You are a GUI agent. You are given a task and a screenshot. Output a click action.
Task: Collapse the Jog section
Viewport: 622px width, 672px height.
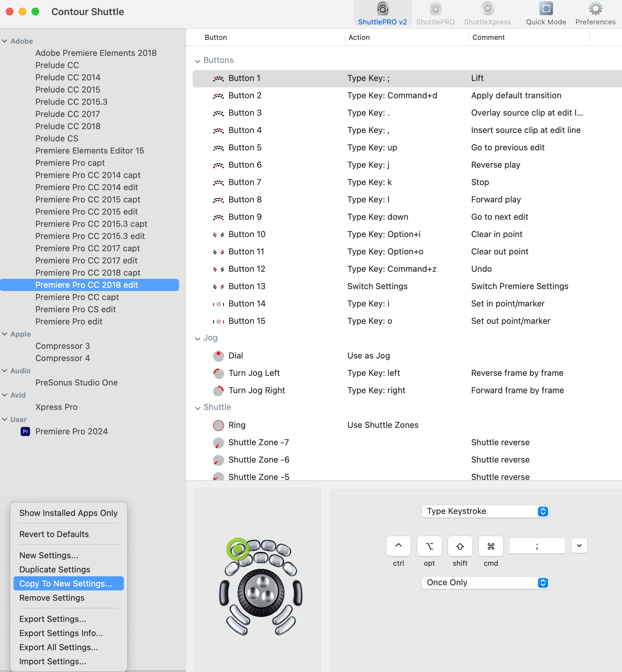click(x=198, y=339)
